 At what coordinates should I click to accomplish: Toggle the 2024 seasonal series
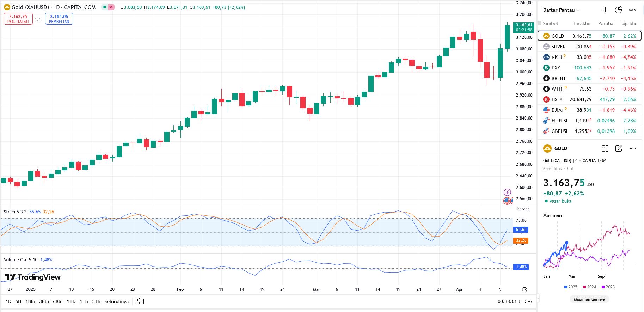pos(589,287)
